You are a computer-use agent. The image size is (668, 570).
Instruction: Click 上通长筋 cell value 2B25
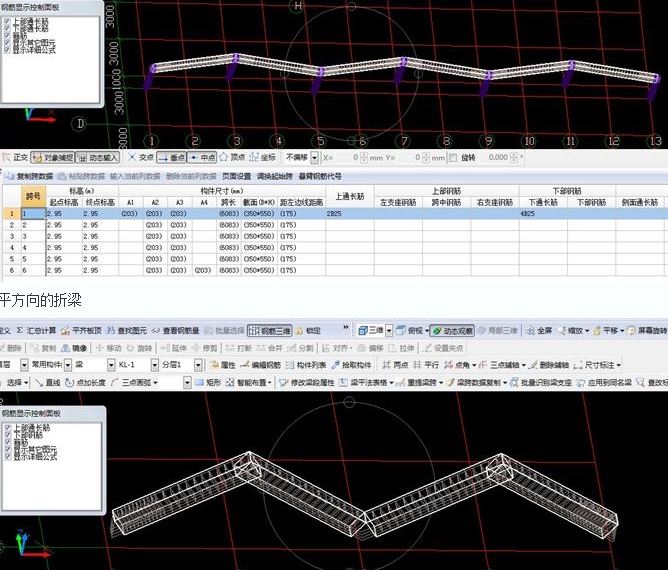334,214
